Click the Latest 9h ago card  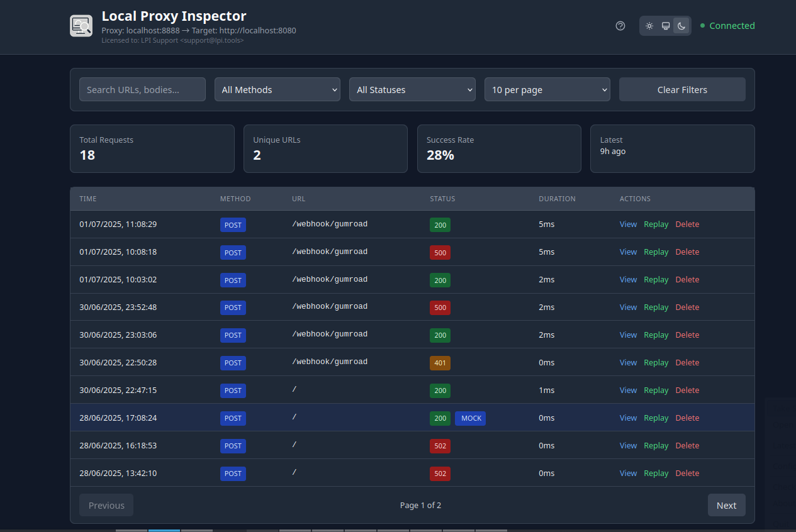672,148
